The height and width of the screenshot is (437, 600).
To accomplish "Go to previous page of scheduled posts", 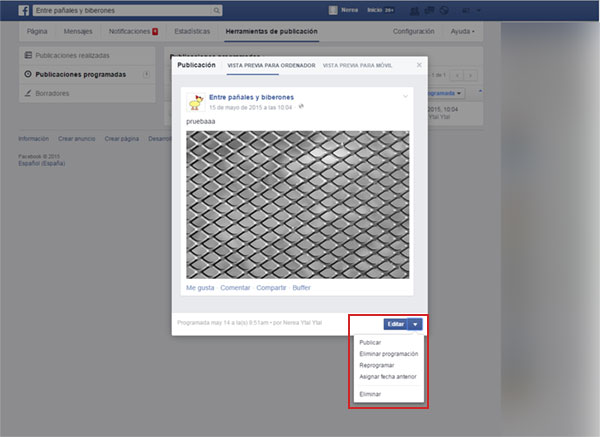I will point(457,75).
